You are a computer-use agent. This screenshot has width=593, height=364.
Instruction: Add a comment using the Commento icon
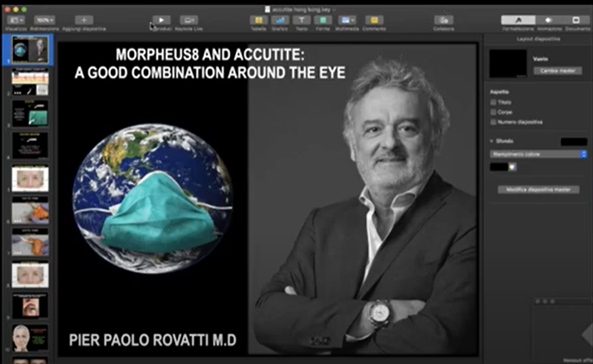click(374, 20)
